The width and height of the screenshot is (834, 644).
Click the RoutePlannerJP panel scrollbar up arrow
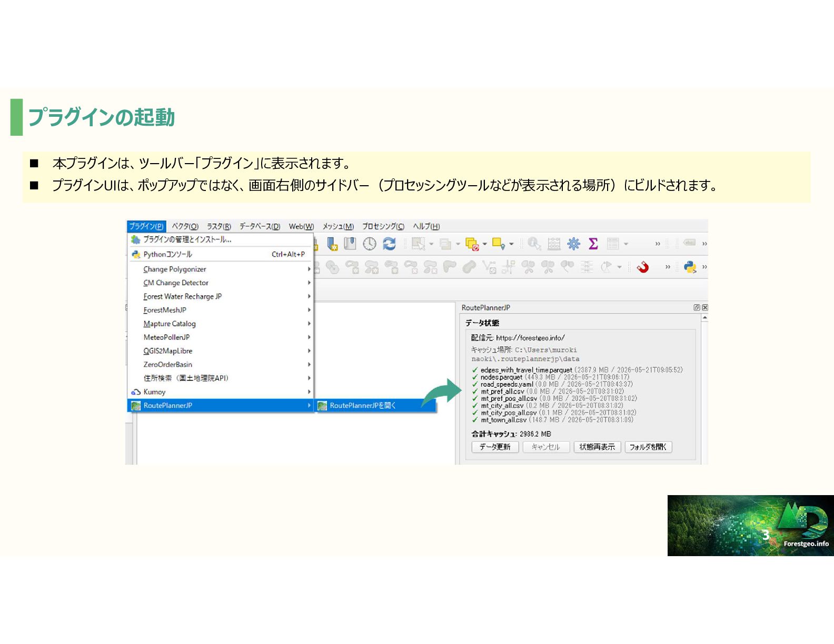[704, 318]
